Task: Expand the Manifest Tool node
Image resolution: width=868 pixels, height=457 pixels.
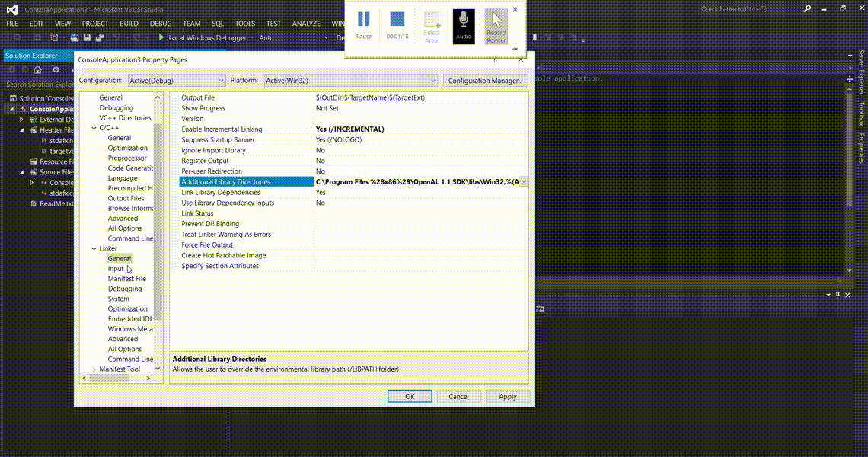Action: 94,369
